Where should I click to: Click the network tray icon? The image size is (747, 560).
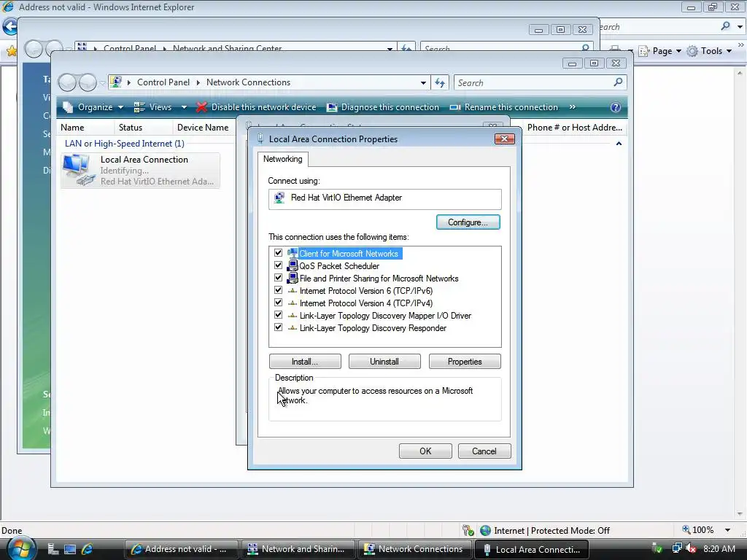[x=676, y=549]
